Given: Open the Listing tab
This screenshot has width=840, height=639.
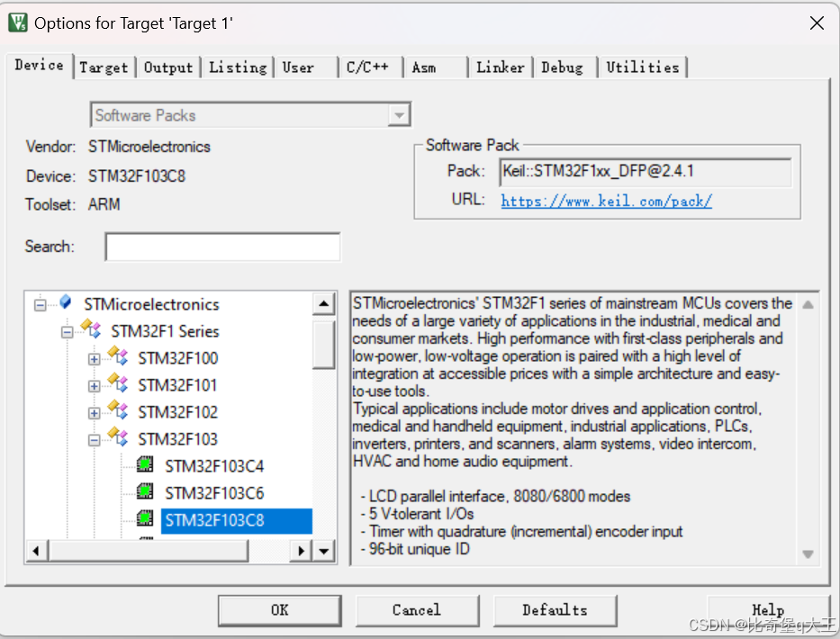Looking at the screenshot, I should [238, 67].
